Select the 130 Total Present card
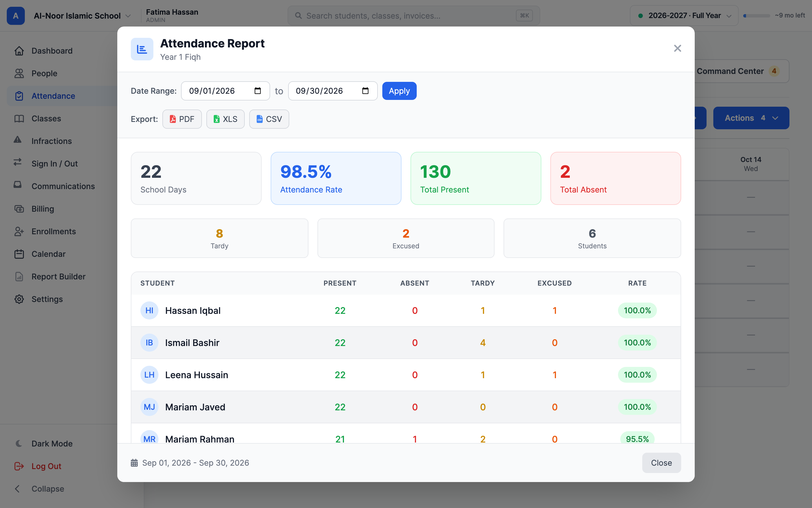This screenshot has height=508, width=812. coord(476,178)
